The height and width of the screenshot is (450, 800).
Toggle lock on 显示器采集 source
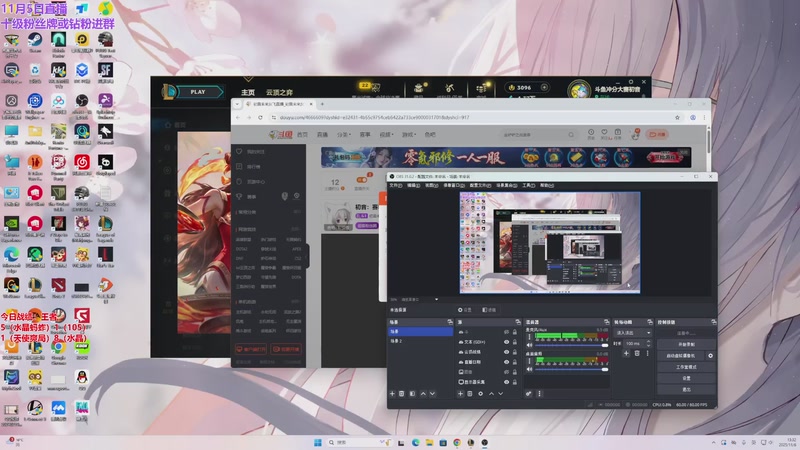click(x=514, y=382)
